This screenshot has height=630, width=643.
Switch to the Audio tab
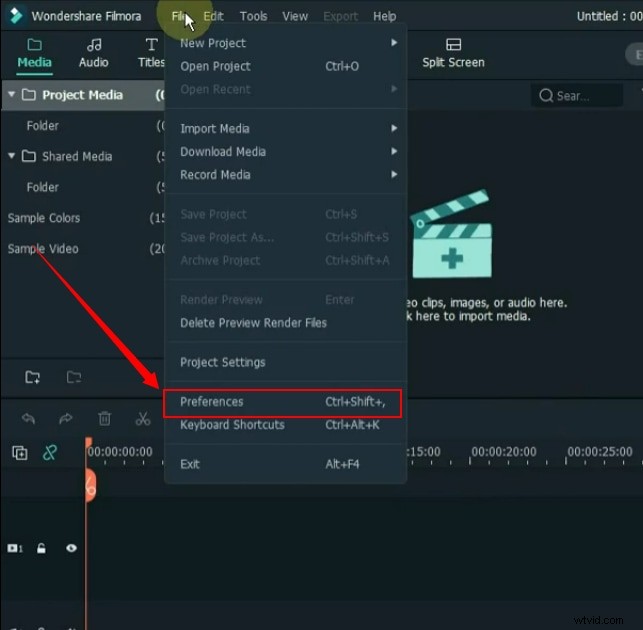(93, 53)
